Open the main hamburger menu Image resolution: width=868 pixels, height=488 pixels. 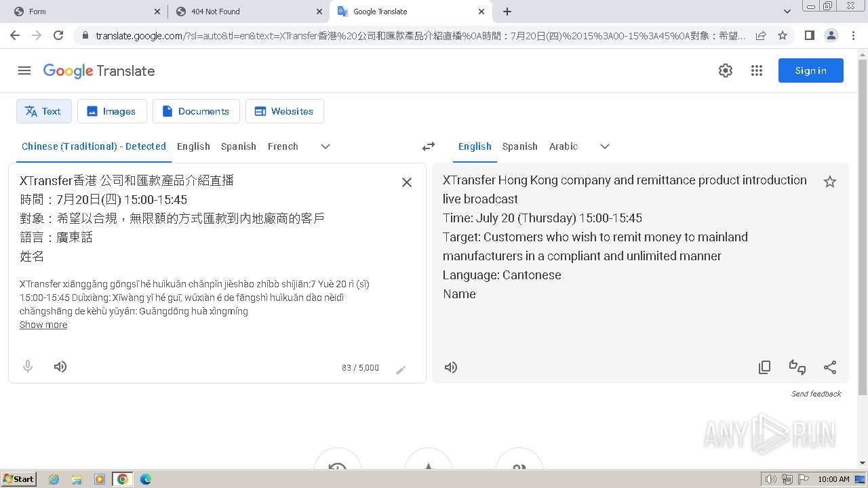point(24,70)
